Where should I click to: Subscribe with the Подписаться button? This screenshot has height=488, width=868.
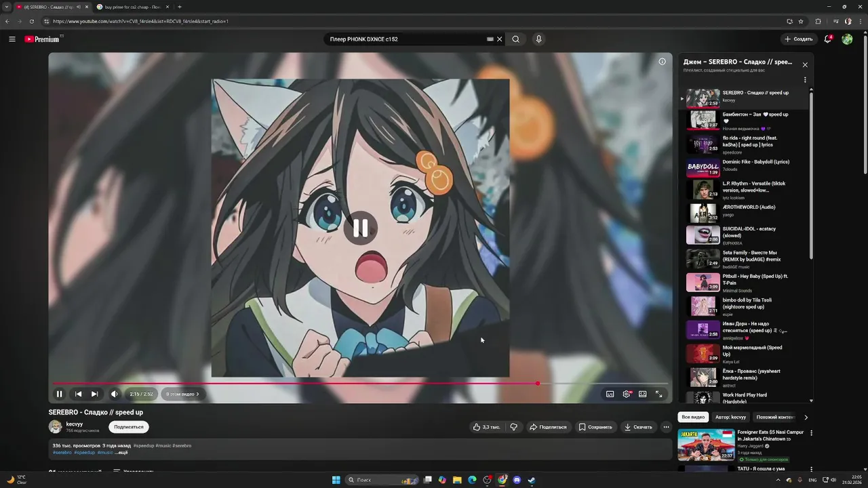[129, 427]
